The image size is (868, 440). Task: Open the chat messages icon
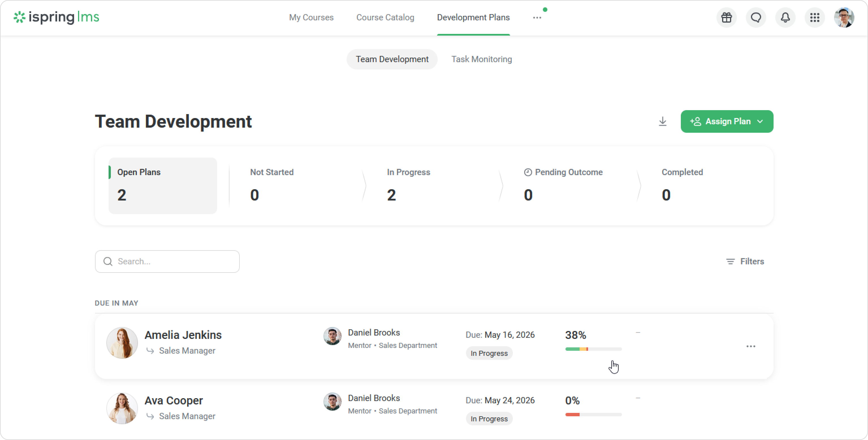pos(756,18)
